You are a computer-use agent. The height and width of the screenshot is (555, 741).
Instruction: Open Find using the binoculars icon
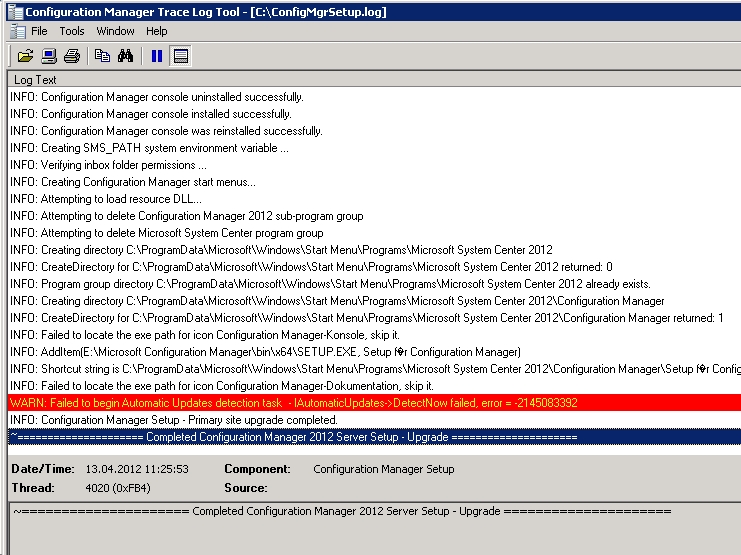125,56
